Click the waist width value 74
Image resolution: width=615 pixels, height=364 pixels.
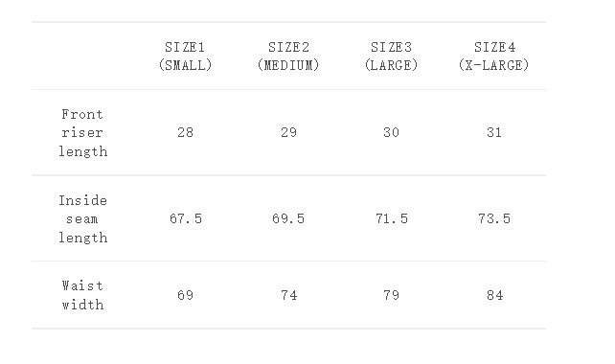tap(288, 295)
